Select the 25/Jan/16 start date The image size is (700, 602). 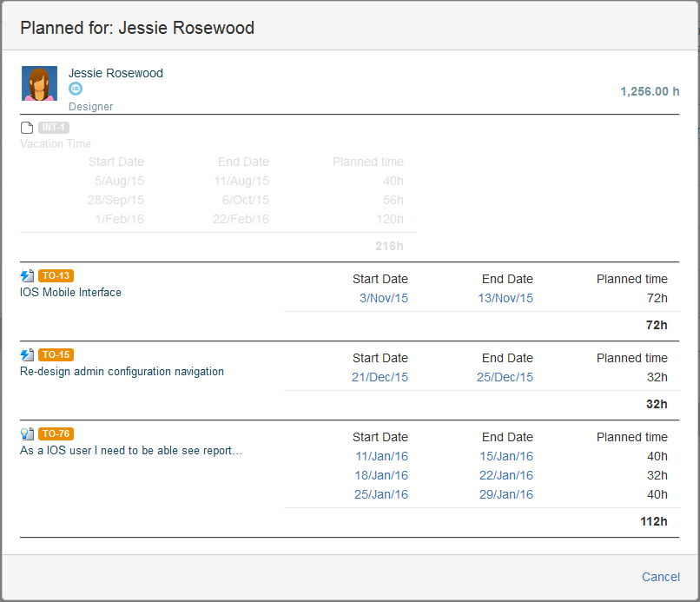[x=381, y=495]
